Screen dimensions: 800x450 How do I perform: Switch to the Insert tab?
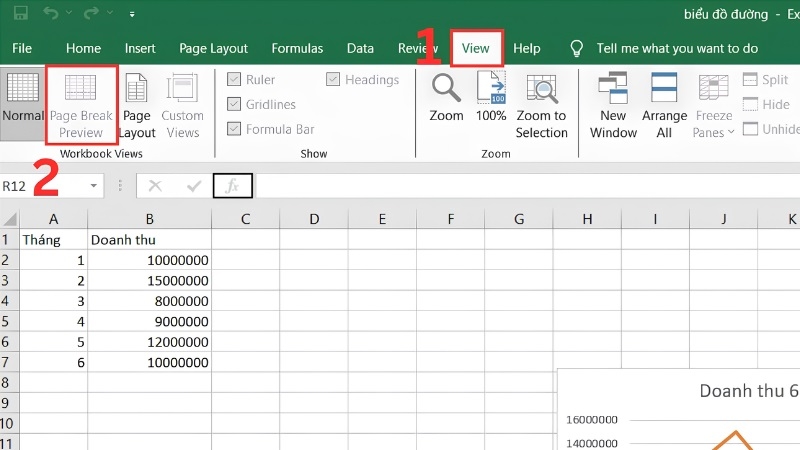(x=140, y=48)
